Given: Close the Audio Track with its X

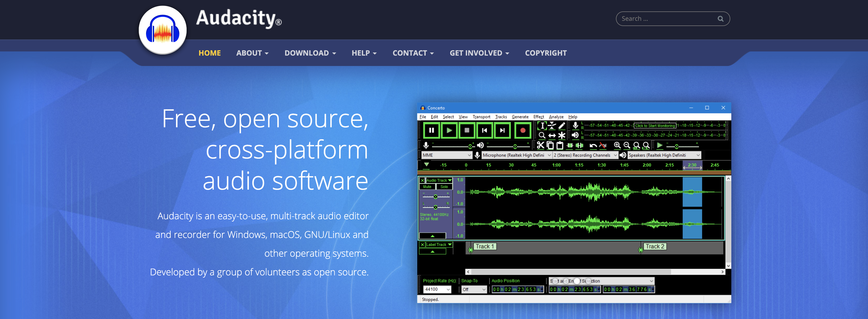Looking at the screenshot, I should click(422, 181).
